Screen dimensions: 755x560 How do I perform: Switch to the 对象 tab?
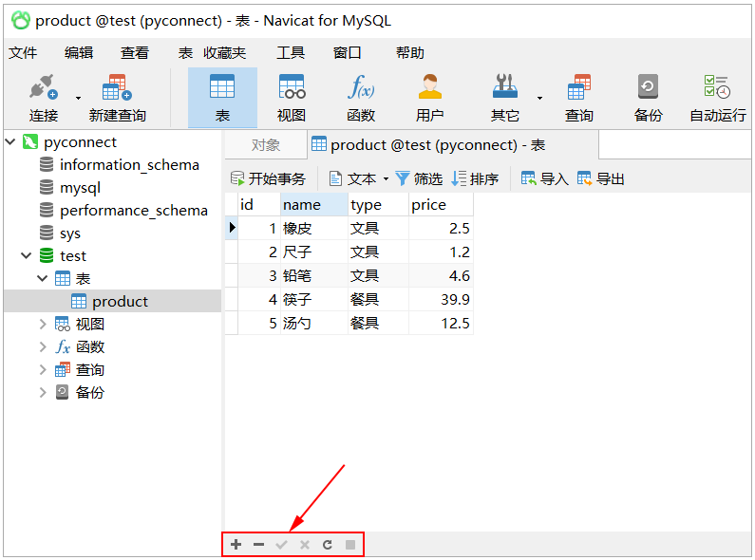click(x=265, y=145)
